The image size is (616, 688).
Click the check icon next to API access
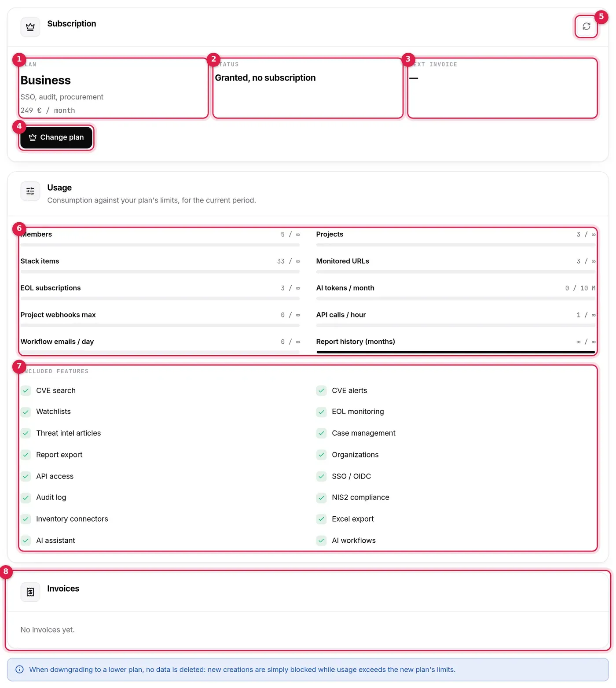[26, 476]
